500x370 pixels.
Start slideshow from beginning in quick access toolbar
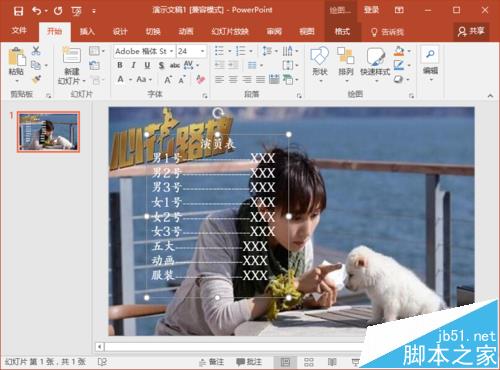point(76,11)
